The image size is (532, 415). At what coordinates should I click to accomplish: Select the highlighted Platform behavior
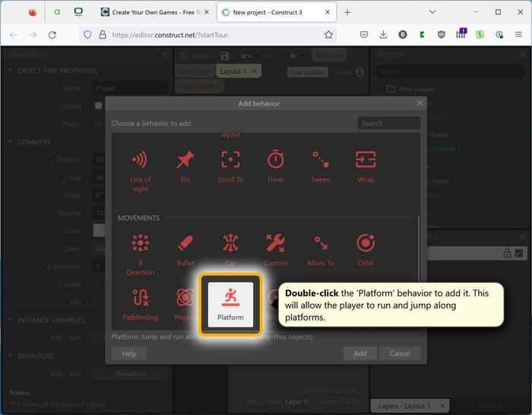230,304
